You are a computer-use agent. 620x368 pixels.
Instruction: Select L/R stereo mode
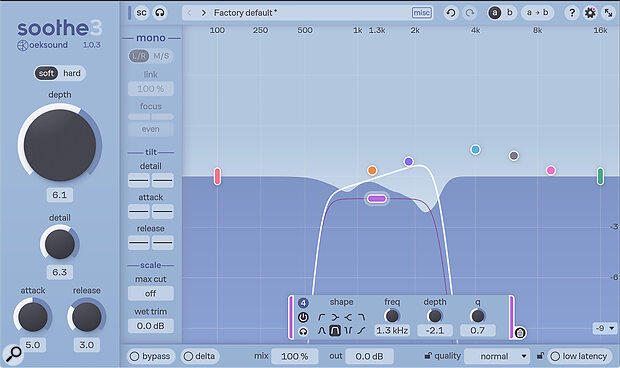point(139,56)
